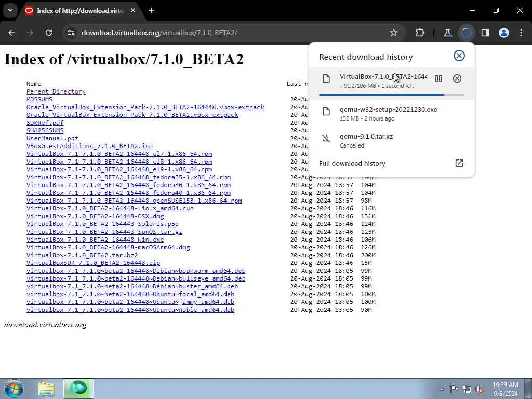Download the SunOS.tar.gz archive
532x399 pixels.
(104, 232)
